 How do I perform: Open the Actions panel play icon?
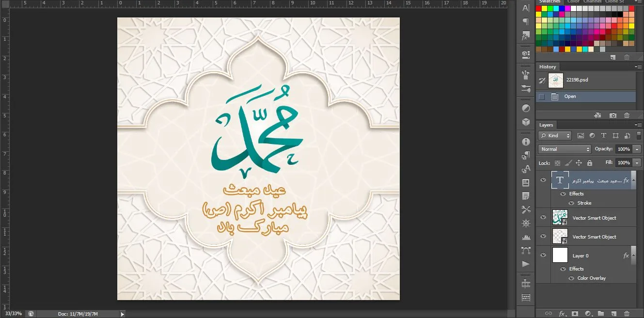526,264
